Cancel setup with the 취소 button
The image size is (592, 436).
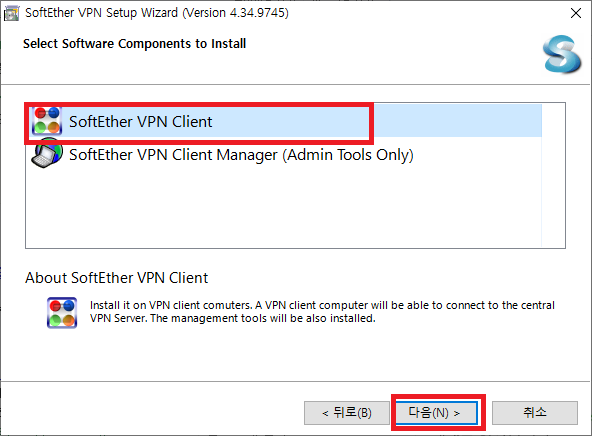tap(535, 413)
